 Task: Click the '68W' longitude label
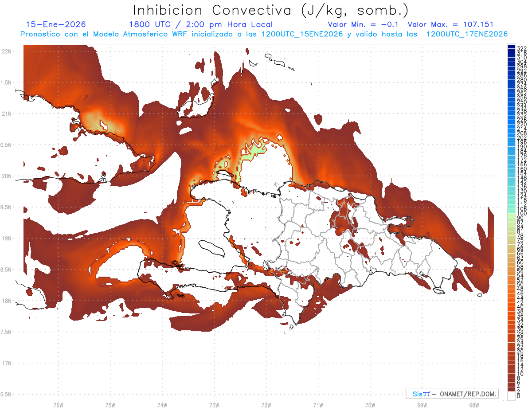[x=473, y=405]
